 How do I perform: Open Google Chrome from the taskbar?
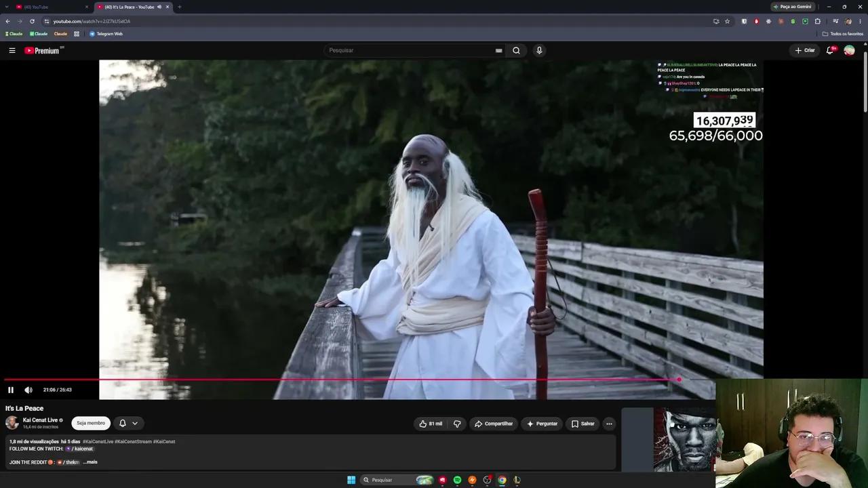(x=502, y=480)
